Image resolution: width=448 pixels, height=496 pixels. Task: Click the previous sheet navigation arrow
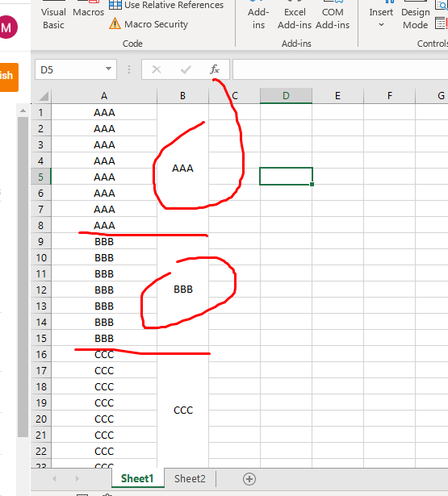tap(54, 478)
